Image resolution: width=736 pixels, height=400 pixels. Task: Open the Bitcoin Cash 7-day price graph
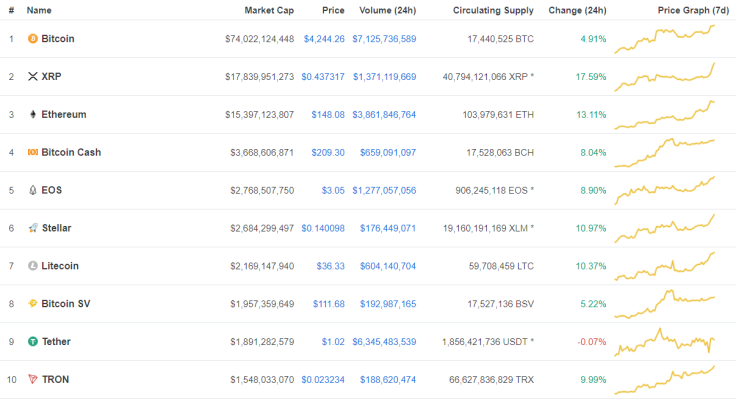(665, 153)
